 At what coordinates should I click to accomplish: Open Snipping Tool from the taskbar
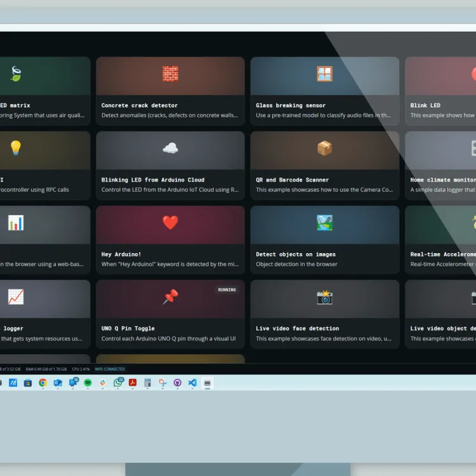tap(162, 383)
